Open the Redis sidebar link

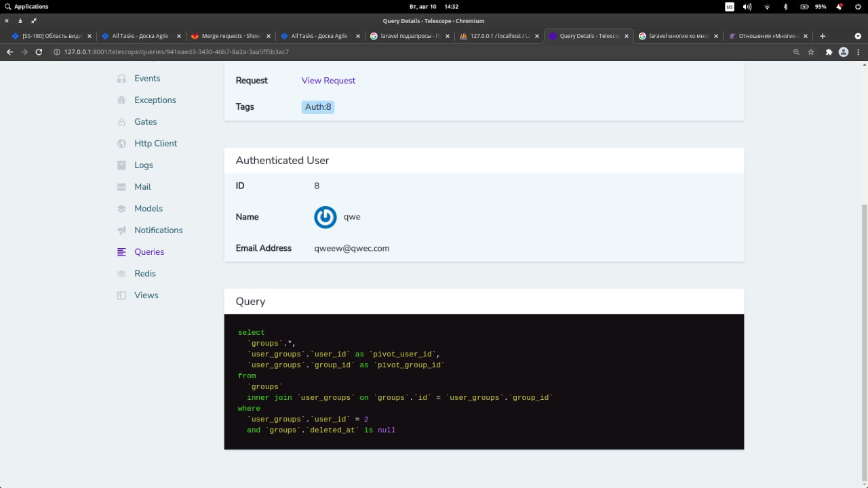click(x=145, y=274)
